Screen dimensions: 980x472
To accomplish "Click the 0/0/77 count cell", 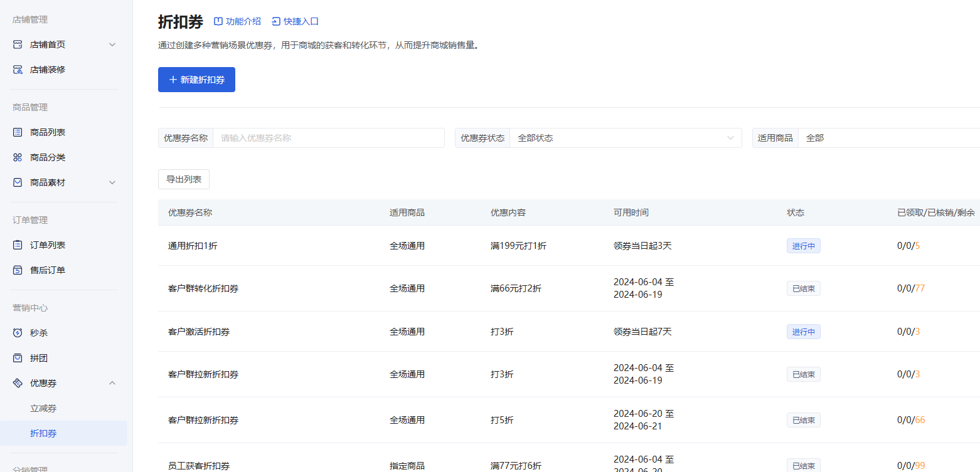I will tap(911, 288).
